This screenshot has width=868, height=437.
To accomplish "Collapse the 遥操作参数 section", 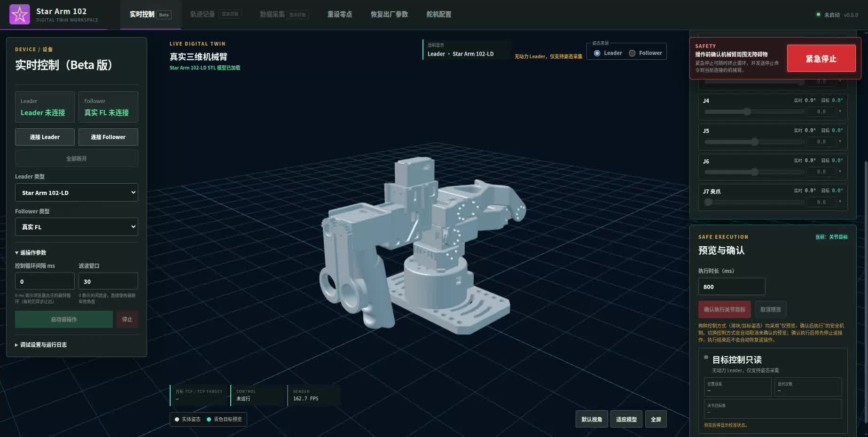I will [31, 253].
